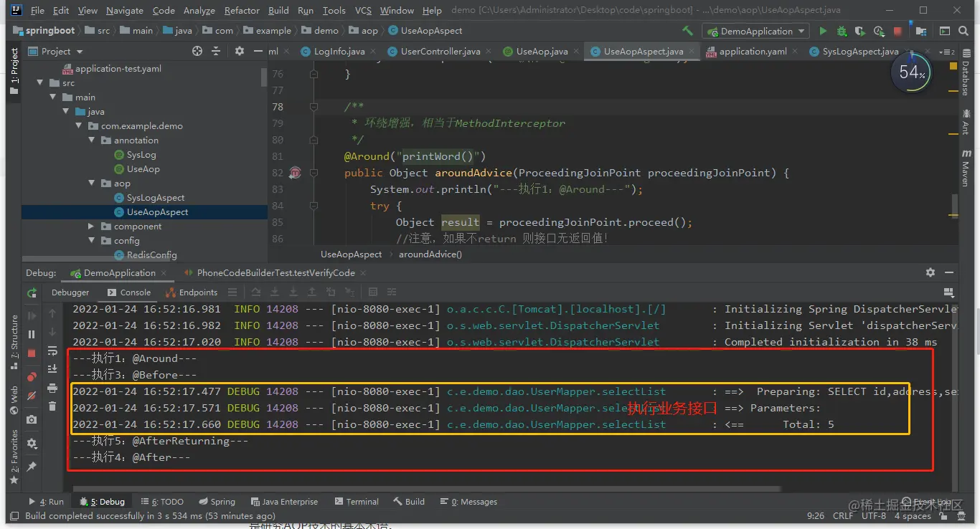Open the DemoApplication run configuration dropdown

point(755,31)
